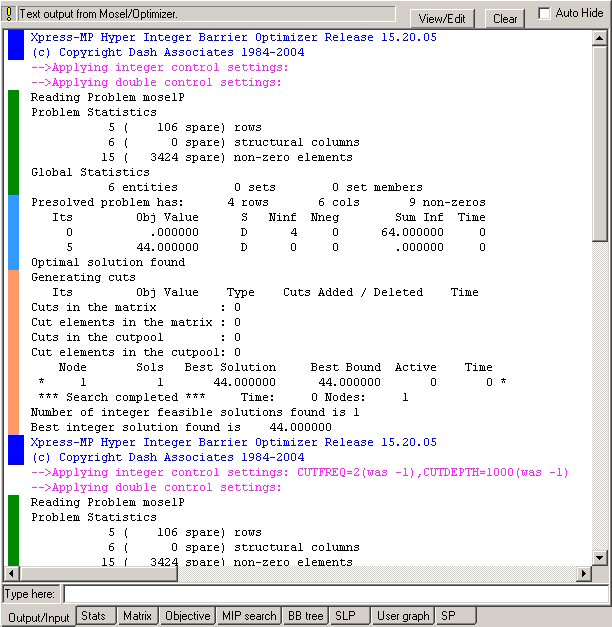
Task: Enable the Auto Hide checkbox
Action: (545, 14)
